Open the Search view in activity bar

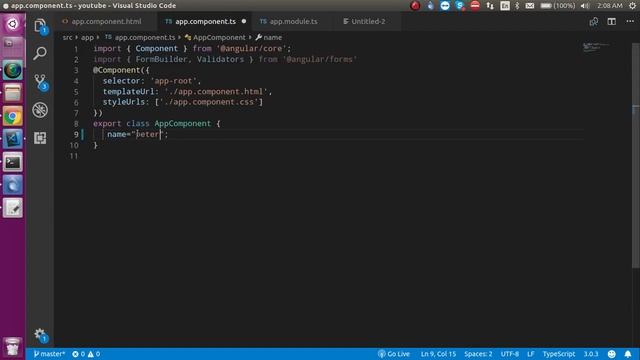40,53
